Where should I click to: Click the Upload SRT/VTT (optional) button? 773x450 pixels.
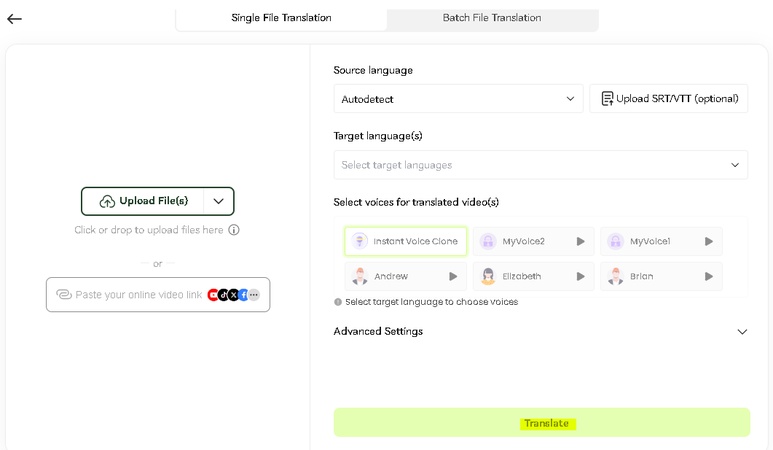point(668,99)
